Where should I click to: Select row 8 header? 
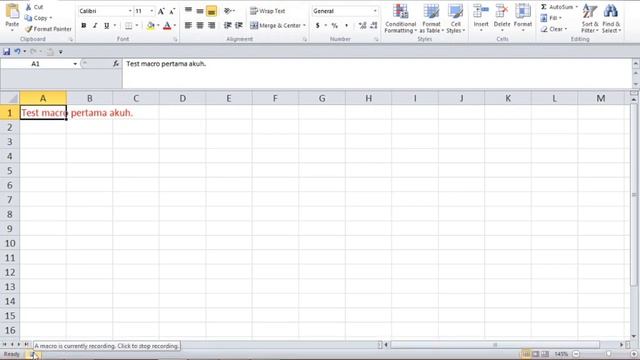coord(10,214)
